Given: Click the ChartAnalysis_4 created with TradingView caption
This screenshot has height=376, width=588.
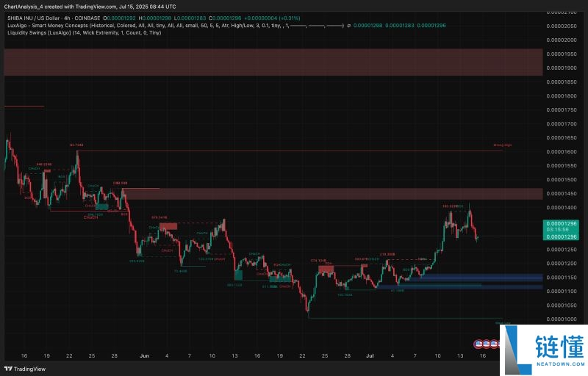Looking at the screenshot, I should coord(85,6).
